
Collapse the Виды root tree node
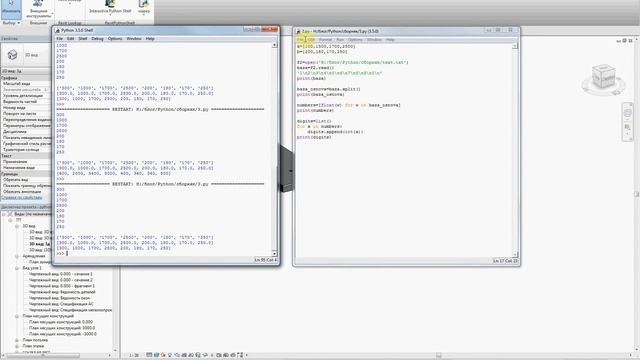click(4, 214)
